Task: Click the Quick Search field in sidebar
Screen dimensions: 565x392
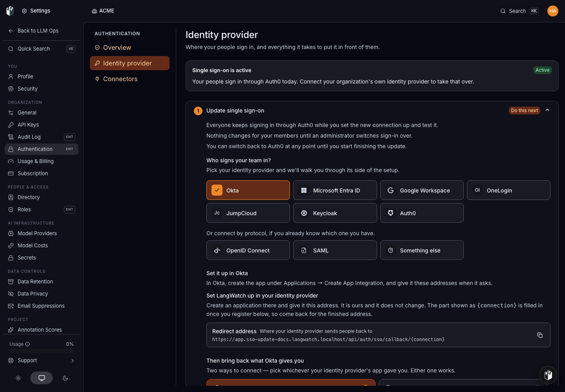Action: pos(42,49)
